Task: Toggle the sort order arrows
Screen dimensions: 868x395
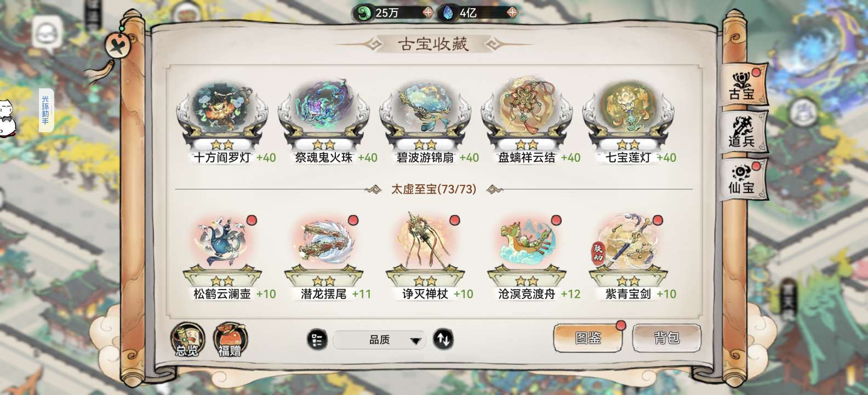Action: [443, 340]
